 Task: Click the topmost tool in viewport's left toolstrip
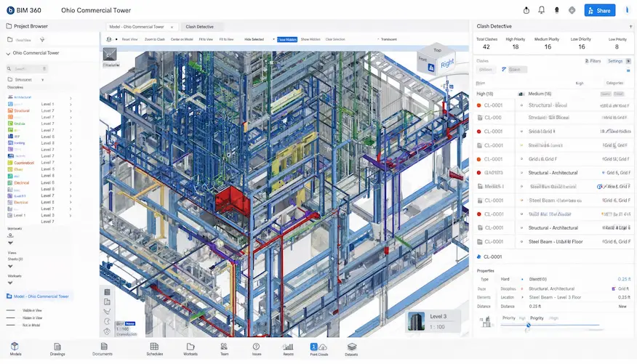click(x=107, y=292)
